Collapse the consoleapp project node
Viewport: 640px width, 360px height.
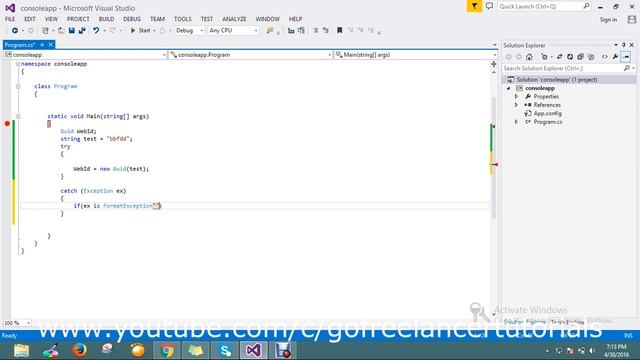tap(509, 88)
